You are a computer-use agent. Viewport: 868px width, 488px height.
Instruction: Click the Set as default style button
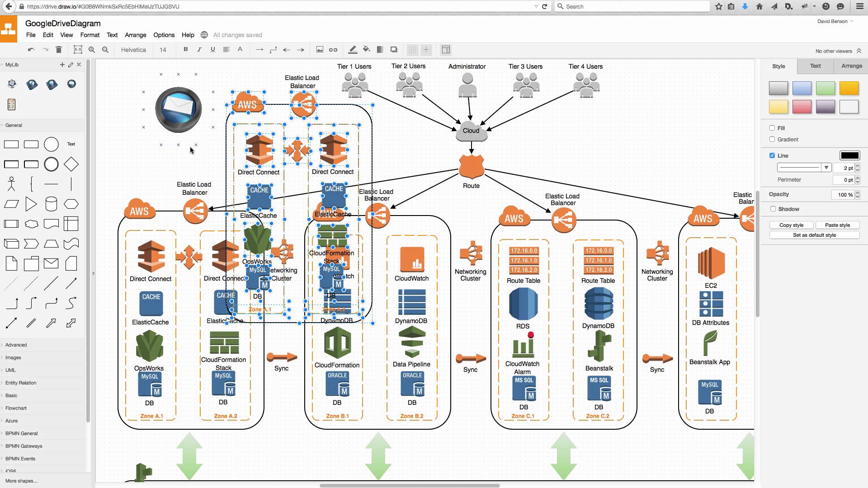tap(814, 235)
